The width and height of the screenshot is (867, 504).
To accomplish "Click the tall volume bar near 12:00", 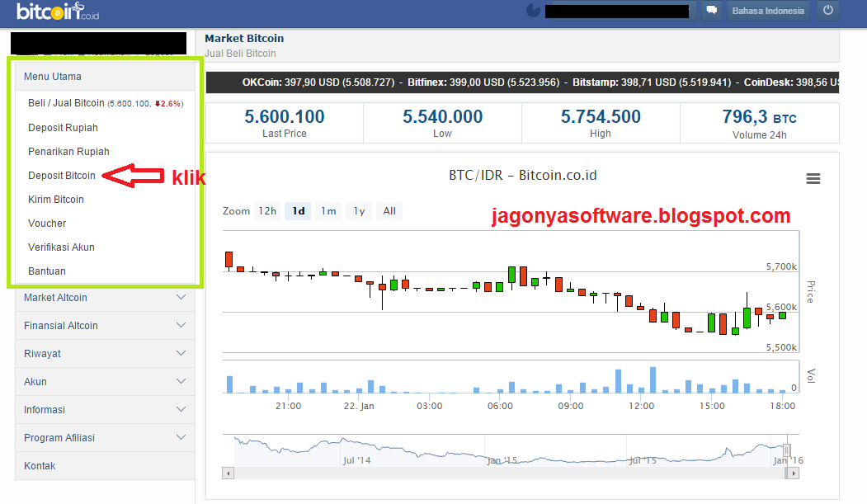I will 653,379.
